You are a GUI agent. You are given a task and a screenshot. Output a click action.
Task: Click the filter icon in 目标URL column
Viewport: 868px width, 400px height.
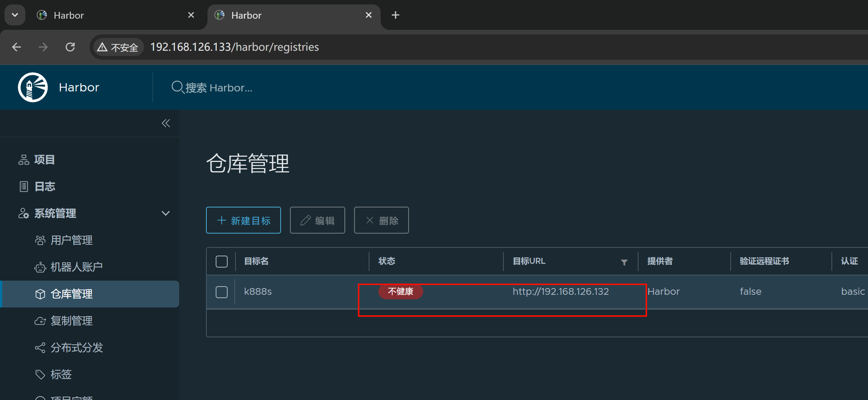624,262
